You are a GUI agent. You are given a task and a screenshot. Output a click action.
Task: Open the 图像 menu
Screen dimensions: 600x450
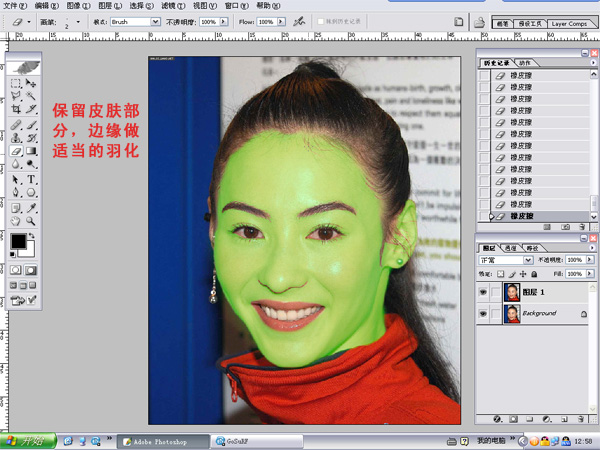tap(78, 6)
